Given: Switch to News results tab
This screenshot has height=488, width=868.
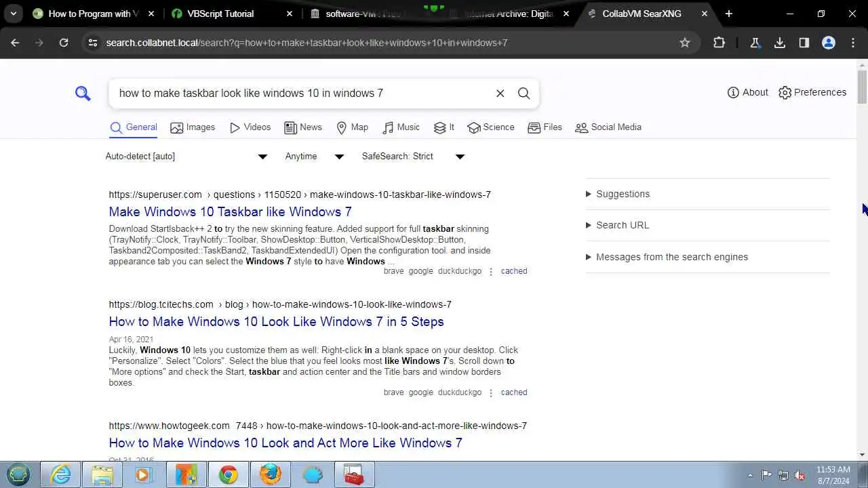Looking at the screenshot, I should [303, 127].
